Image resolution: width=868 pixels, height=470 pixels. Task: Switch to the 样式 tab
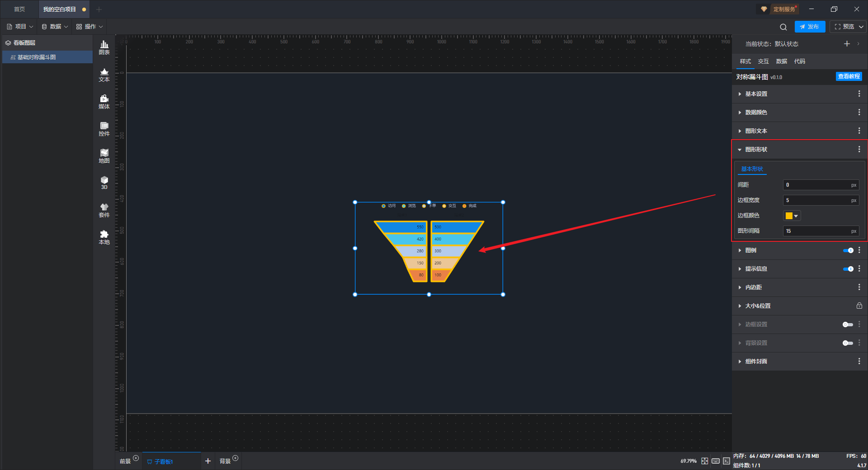point(745,61)
